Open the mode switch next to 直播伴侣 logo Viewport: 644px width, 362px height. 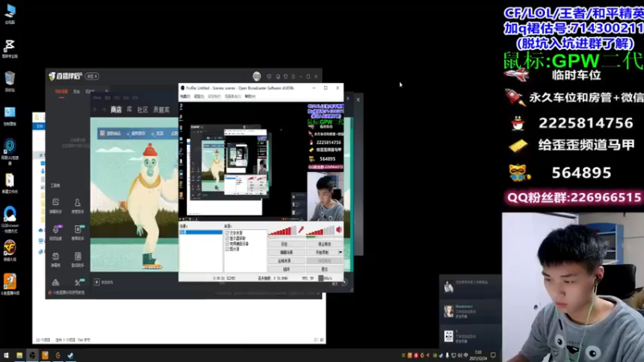(92, 76)
